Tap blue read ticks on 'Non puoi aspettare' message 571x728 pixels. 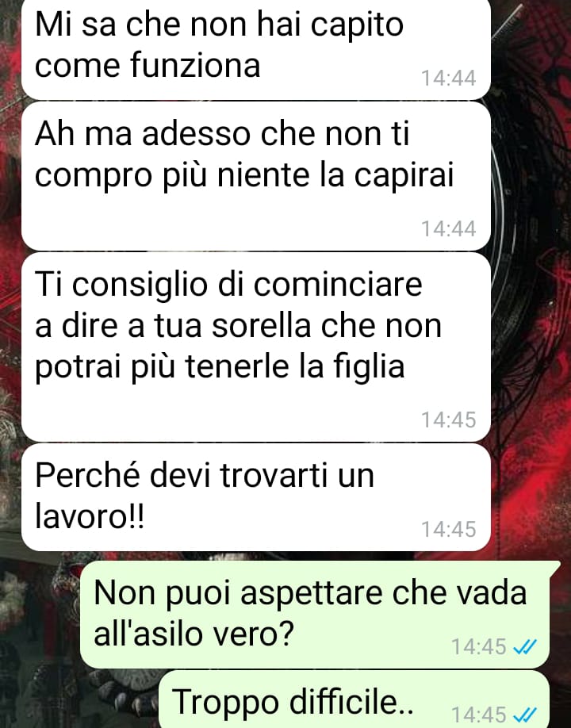coord(524,647)
